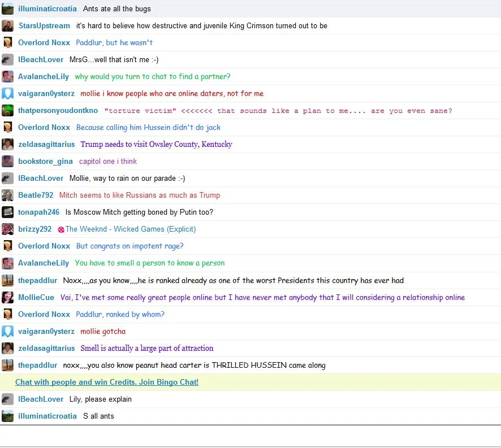The height and width of the screenshot is (448, 501).
Task: Click IBeachLover name on "Mollie, way to rain on our parade"
Action: coord(41,178)
